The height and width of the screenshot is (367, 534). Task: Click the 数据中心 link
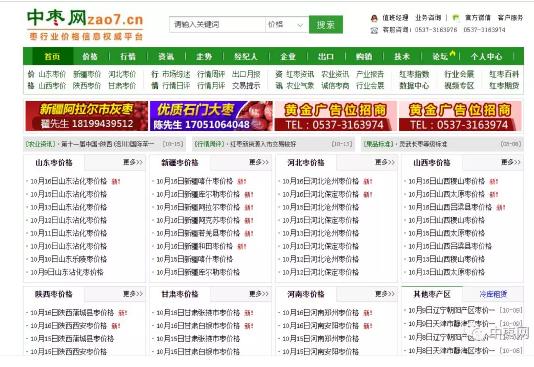414,85
